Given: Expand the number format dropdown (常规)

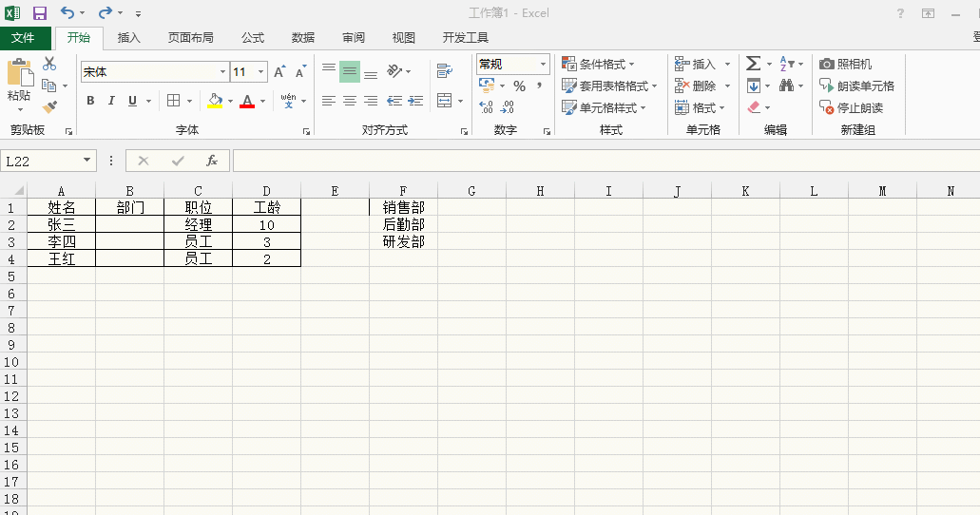Looking at the screenshot, I should (x=544, y=65).
